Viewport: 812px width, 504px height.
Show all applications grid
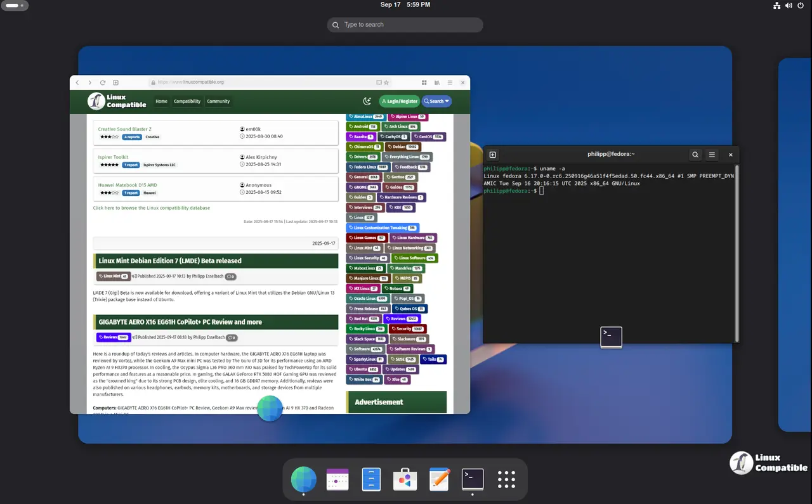tap(506, 479)
